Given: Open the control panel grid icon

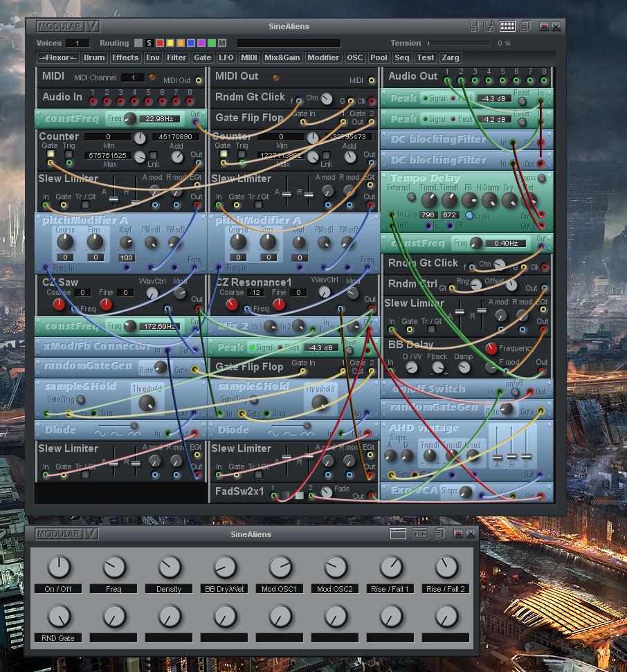Looking at the screenshot, I should coord(507,26).
